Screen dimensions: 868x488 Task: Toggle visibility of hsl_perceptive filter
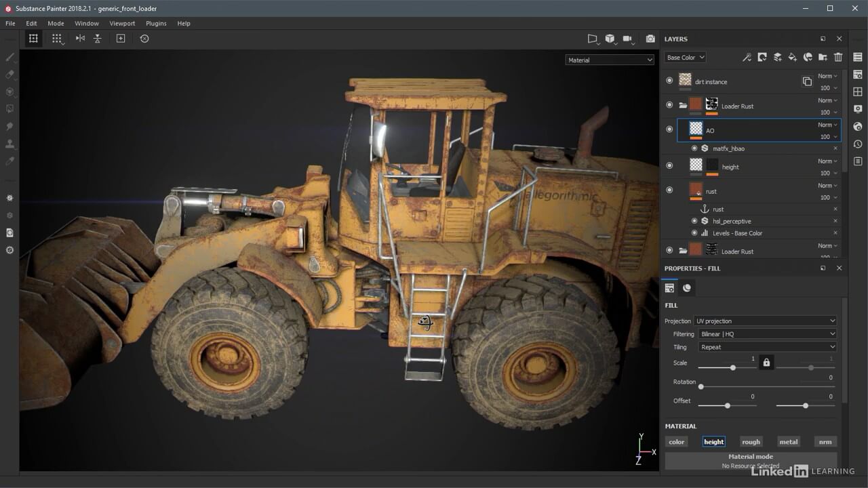[694, 221]
